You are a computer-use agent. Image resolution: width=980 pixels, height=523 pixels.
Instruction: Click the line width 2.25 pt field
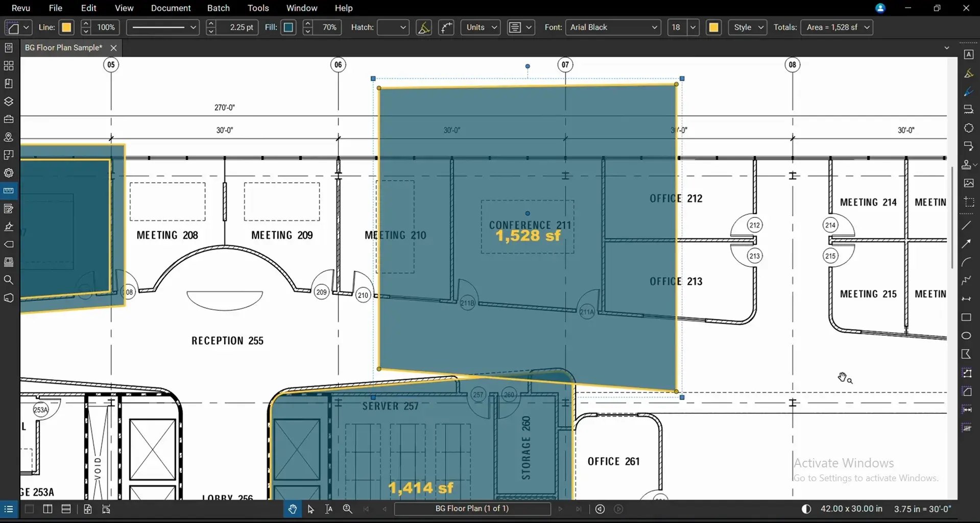point(237,28)
